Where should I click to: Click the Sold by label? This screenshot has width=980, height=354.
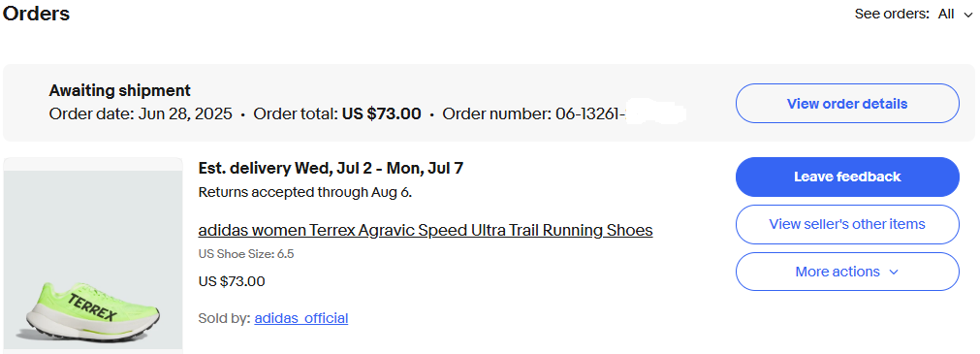(x=224, y=318)
